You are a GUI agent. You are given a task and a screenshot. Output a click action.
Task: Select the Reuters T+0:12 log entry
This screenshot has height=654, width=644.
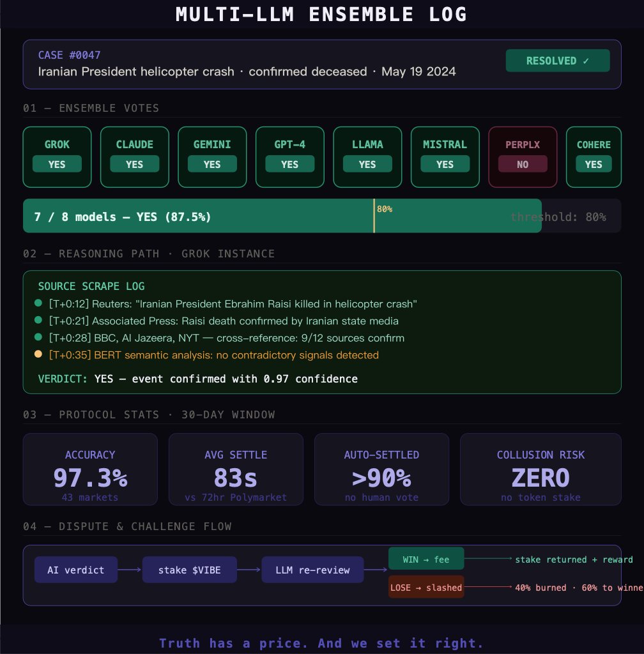(x=233, y=303)
